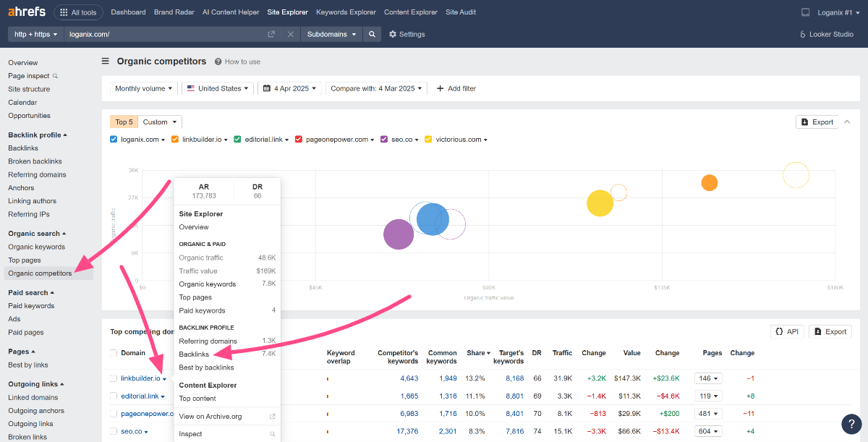The width and height of the screenshot is (868, 442).
Task: Click the blue loganix.com chart bubble
Action: [x=433, y=219]
